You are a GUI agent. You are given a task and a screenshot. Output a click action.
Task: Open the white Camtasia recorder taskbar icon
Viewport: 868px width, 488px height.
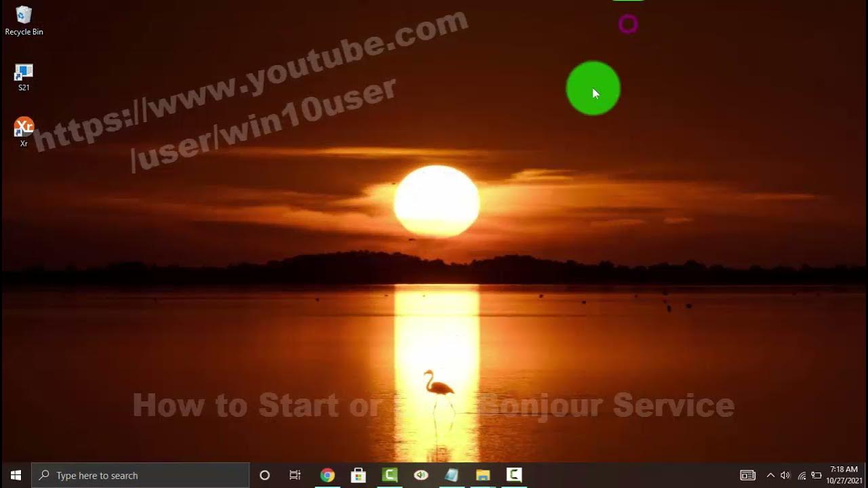514,475
